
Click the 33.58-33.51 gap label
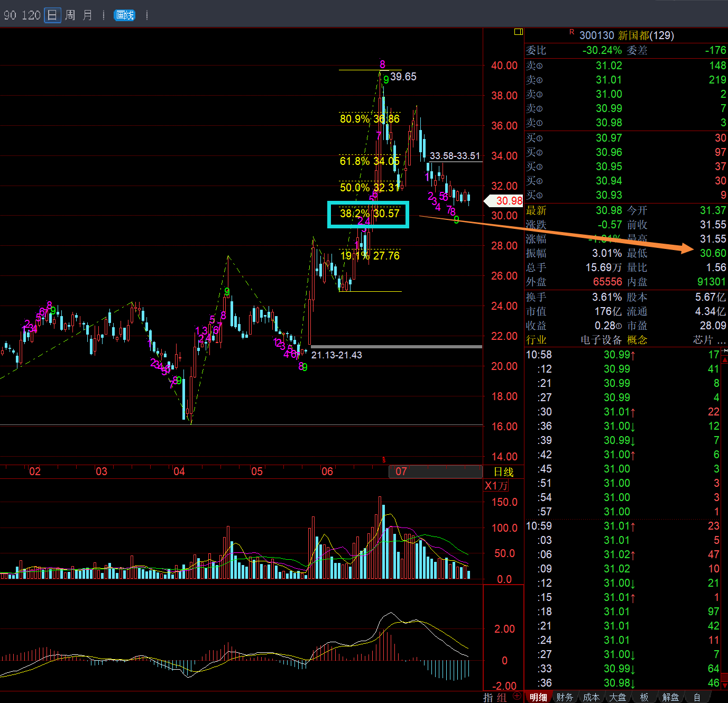455,156
